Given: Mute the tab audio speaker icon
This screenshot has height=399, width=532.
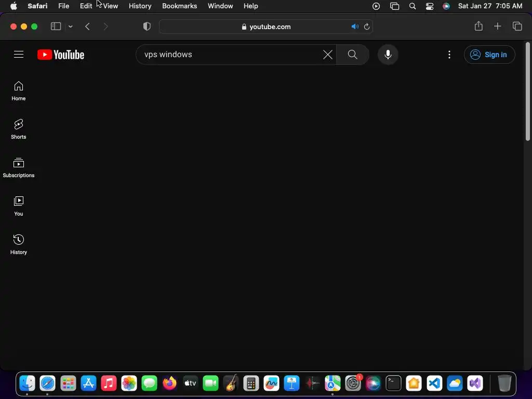Looking at the screenshot, I should coord(355,26).
